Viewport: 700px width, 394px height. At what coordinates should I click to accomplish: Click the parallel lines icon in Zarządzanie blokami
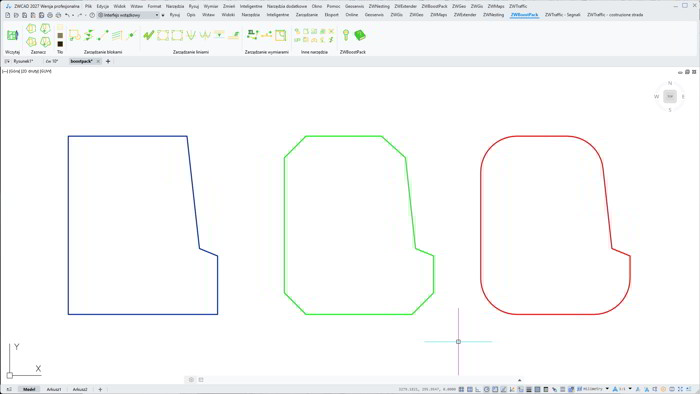(117, 35)
